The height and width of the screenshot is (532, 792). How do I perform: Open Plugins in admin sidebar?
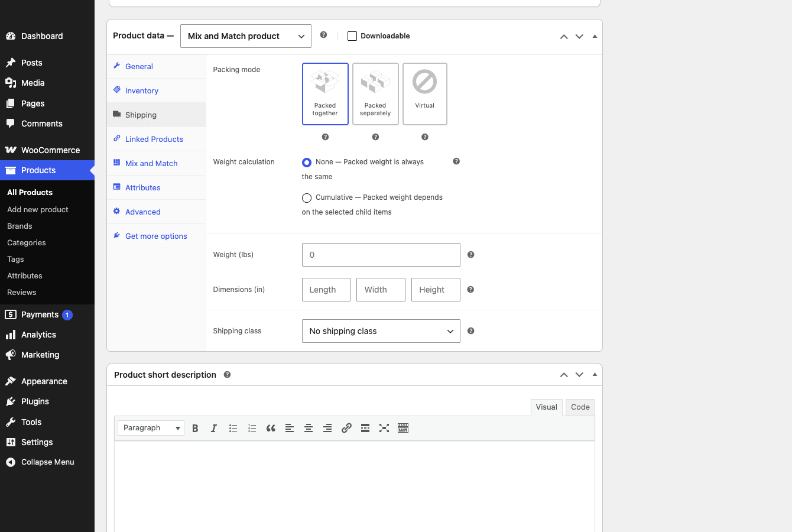tap(47, 401)
